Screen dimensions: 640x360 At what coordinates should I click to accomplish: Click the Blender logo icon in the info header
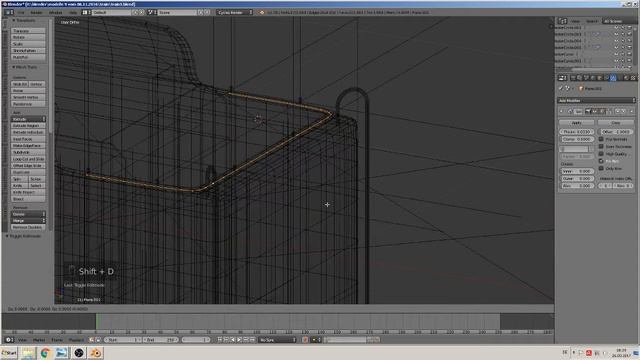click(262, 12)
